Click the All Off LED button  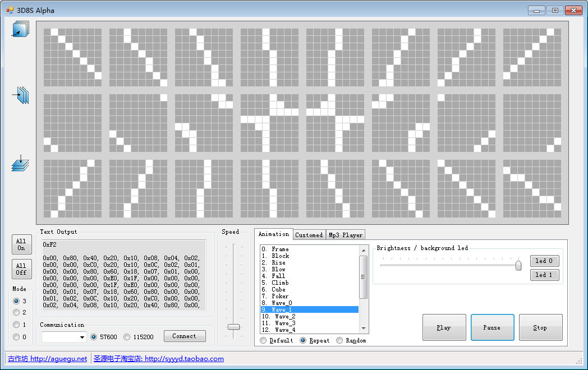tap(21, 269)
